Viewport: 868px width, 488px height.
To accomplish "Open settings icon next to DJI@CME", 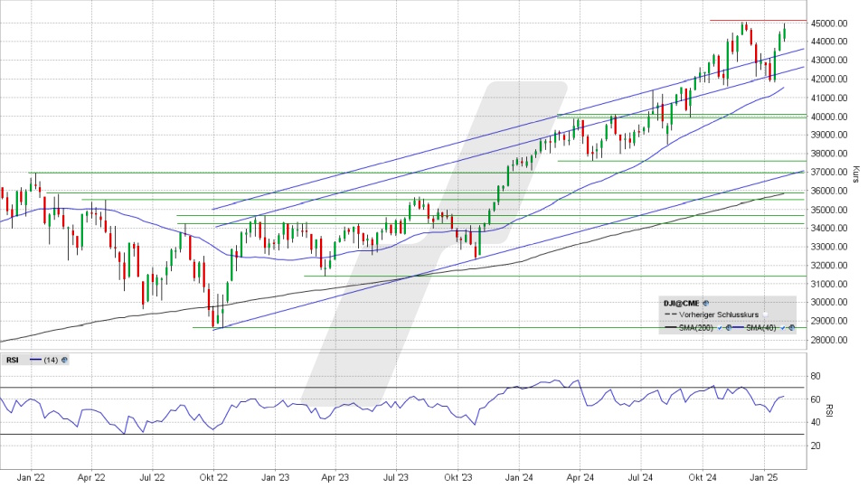I will pos(706,304).
